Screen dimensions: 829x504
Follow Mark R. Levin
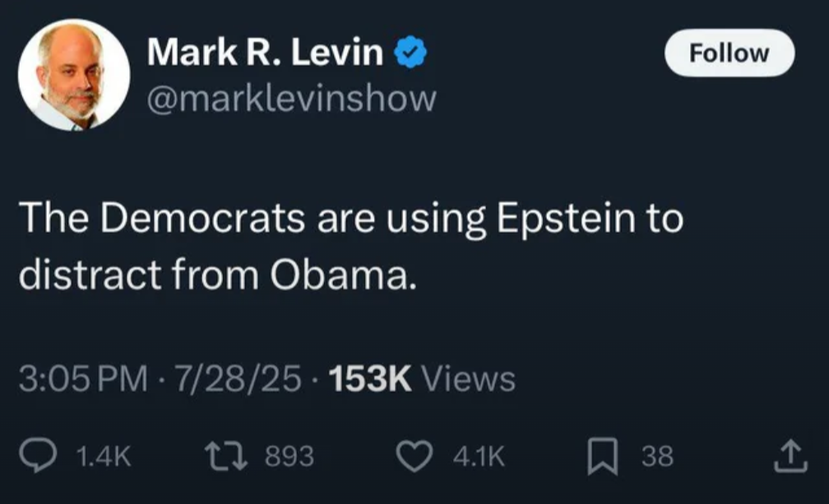tap(729, 54)
